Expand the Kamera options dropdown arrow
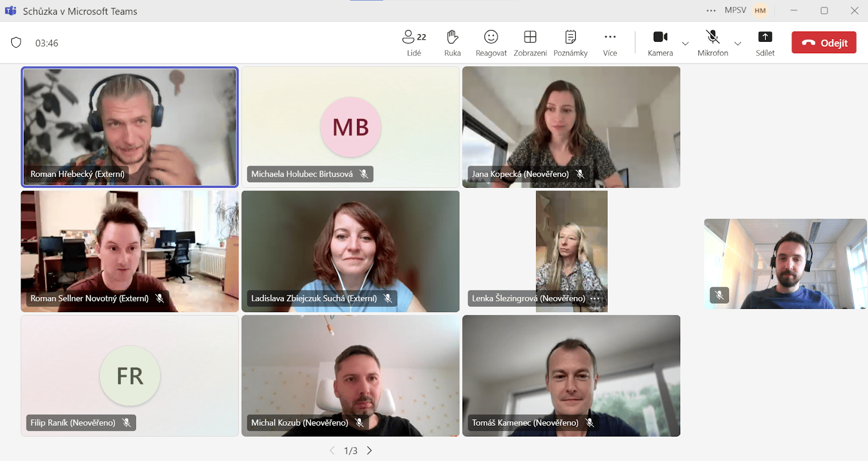This screenshot has height=461, width=868. coord(685,43)
